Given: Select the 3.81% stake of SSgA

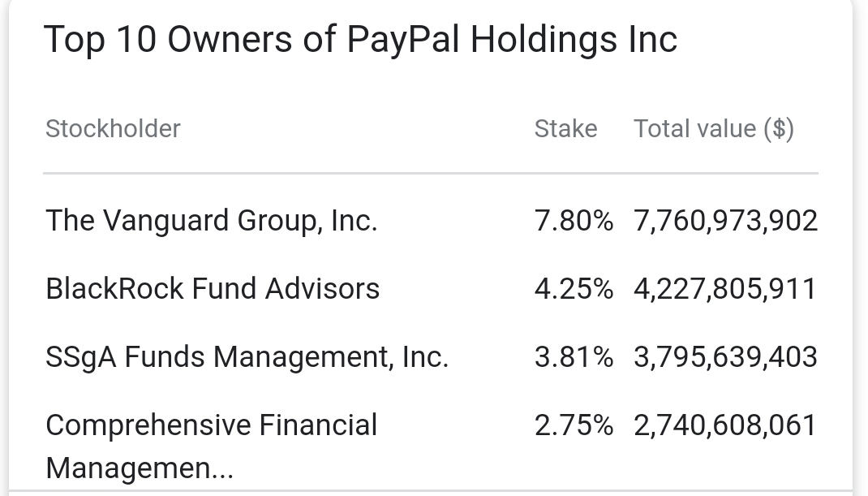Looking at the screenshot, I should (x=574, y=356).
